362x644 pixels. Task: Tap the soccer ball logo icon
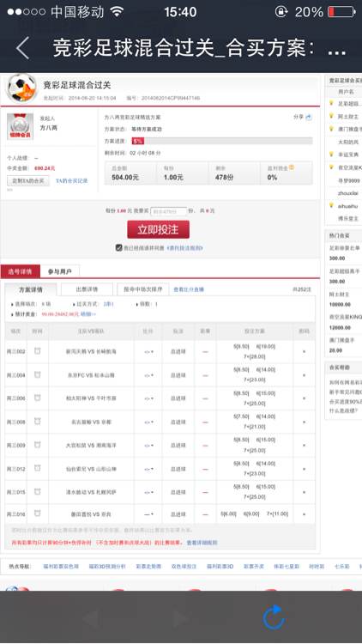point(21,88)
